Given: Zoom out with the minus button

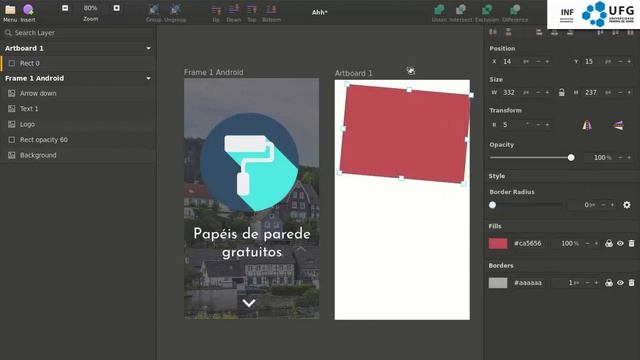Looking at the screenshot, I should tap(65, 8).
